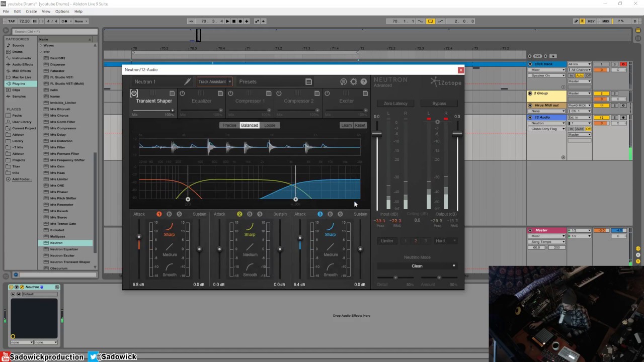Open the Options menu
This screenshot has height=362, width=644.
[x=62, y=11]
